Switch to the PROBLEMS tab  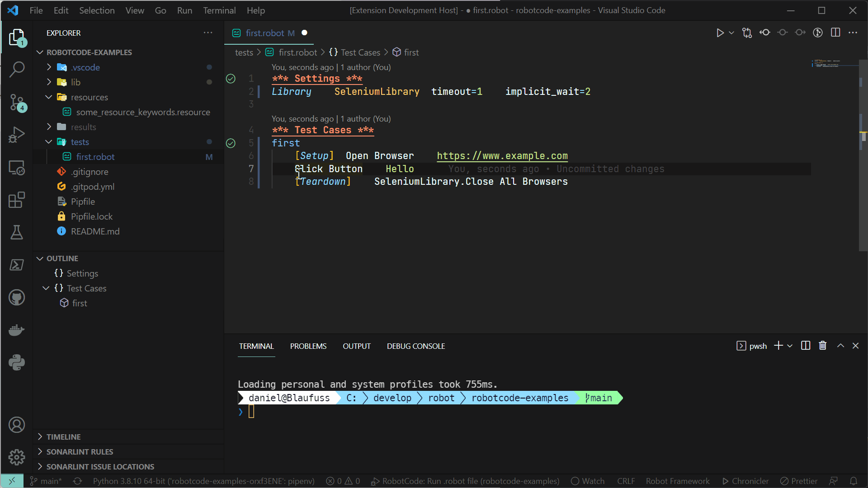(308, 346)
